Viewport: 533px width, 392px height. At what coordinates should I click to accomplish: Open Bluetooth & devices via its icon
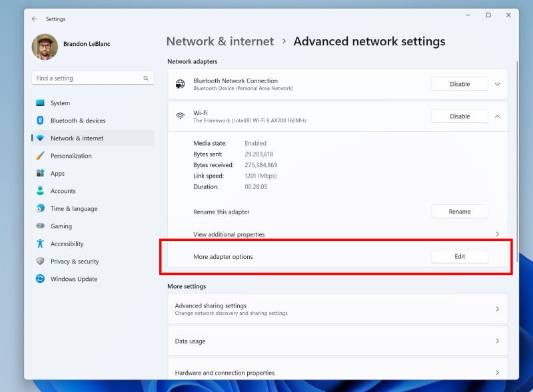40,120
